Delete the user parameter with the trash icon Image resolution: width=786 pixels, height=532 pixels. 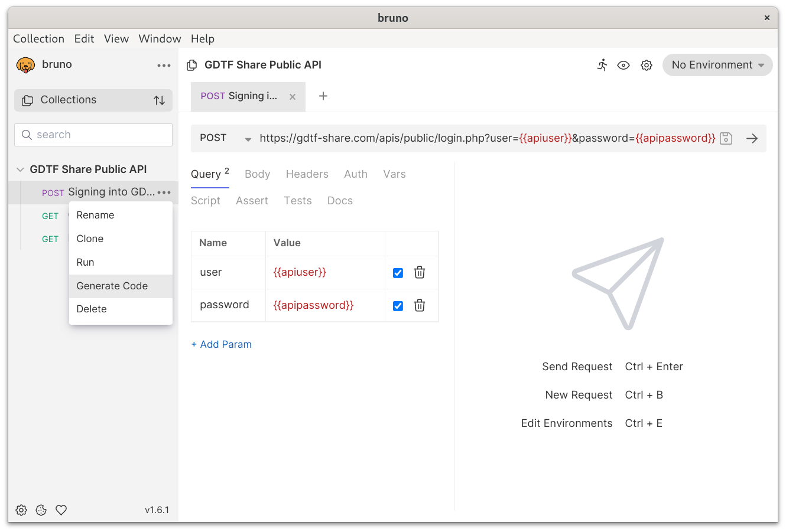pyautogui.click(x=420, y=272)
